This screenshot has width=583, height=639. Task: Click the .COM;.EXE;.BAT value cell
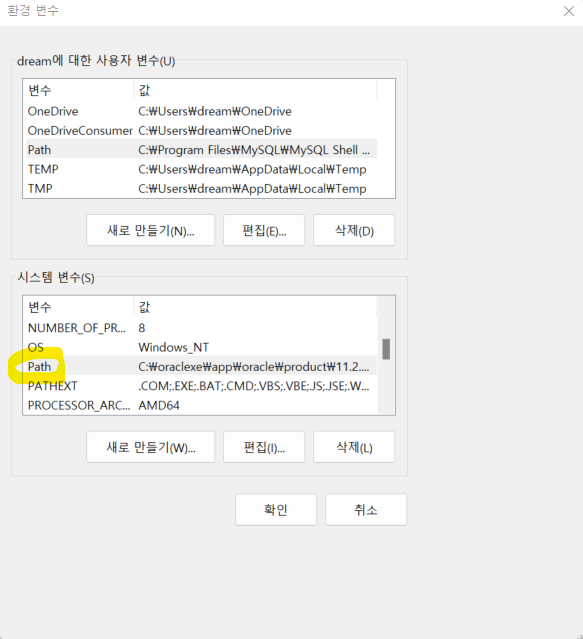click(253, 386)
